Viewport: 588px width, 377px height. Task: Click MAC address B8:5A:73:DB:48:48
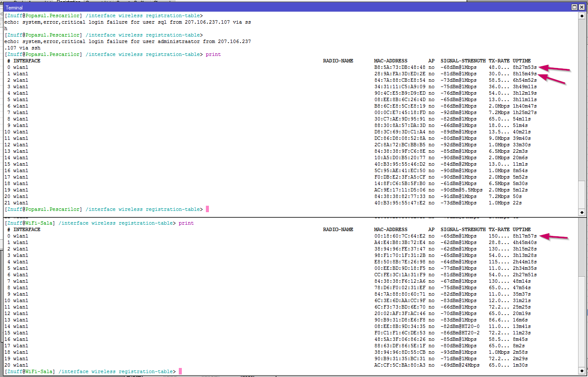(x=400, y=67)
